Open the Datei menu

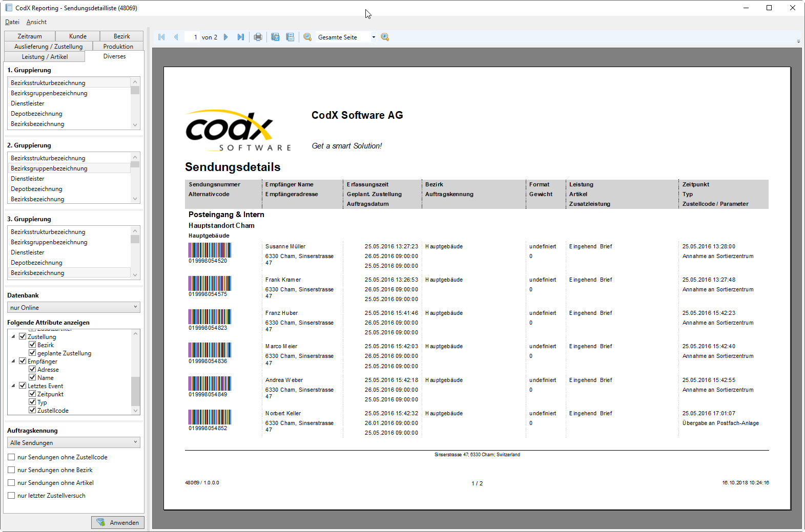pyautogui.click(x=12, y=22)
